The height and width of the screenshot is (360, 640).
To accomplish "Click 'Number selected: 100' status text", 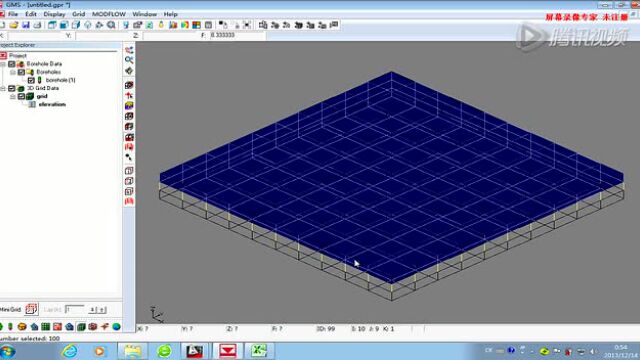I will [30, 338].
